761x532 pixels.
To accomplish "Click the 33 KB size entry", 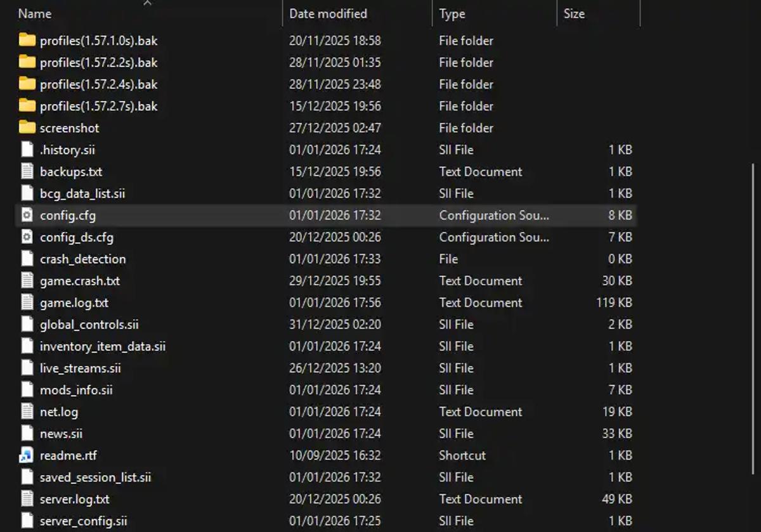I will pos(617,434).
